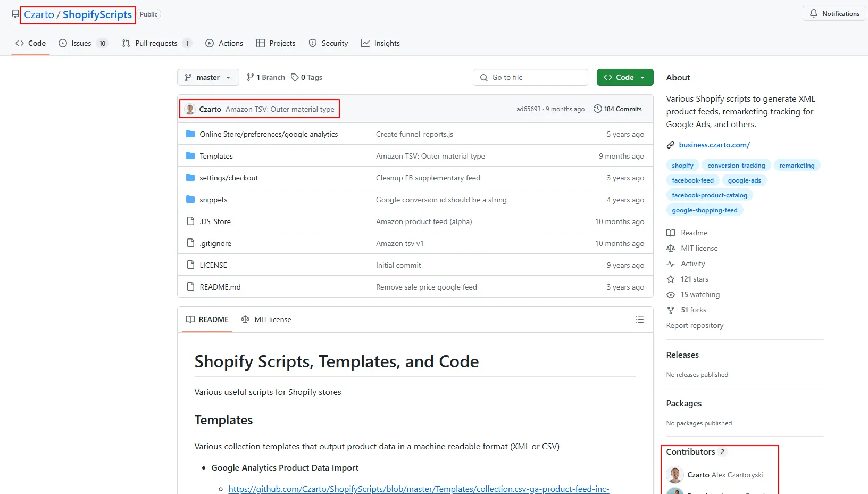The image size is (868, 494).
Task: Click the shopify topic tag
Action: [682, 166]
